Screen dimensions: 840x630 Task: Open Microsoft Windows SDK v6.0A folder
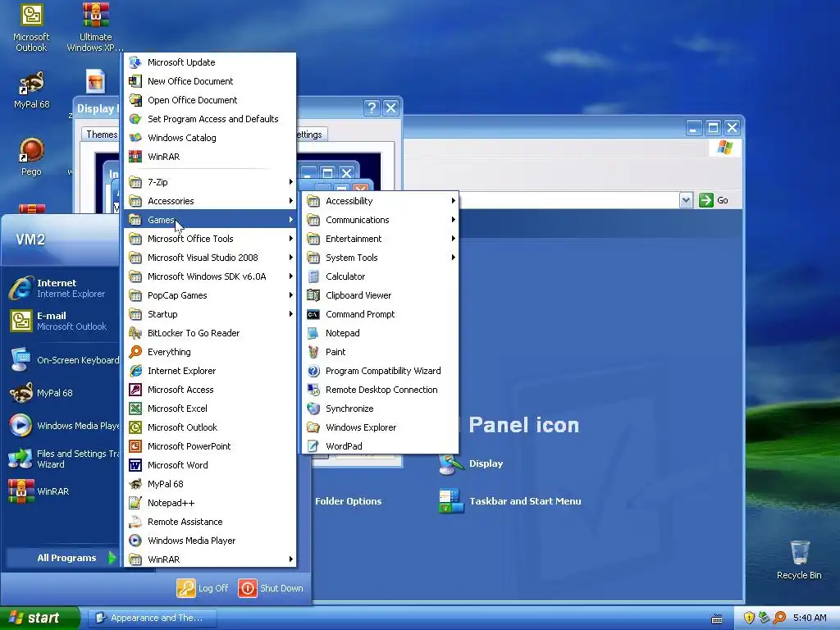(210, 276)
